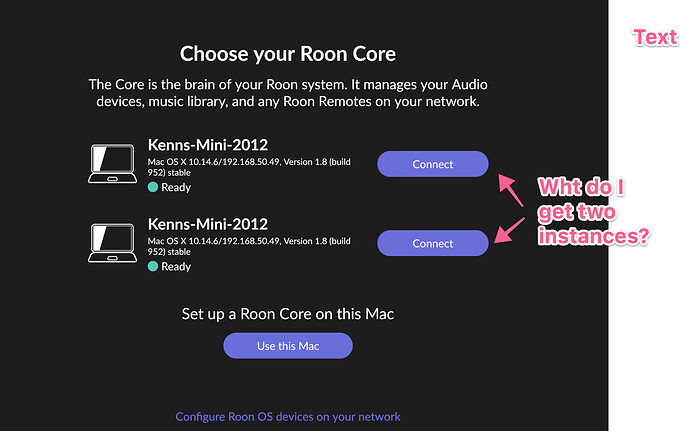The height and width of the screenshot is (431, 690).
Task: Click the first green Ready status dot
Action: 153,187
